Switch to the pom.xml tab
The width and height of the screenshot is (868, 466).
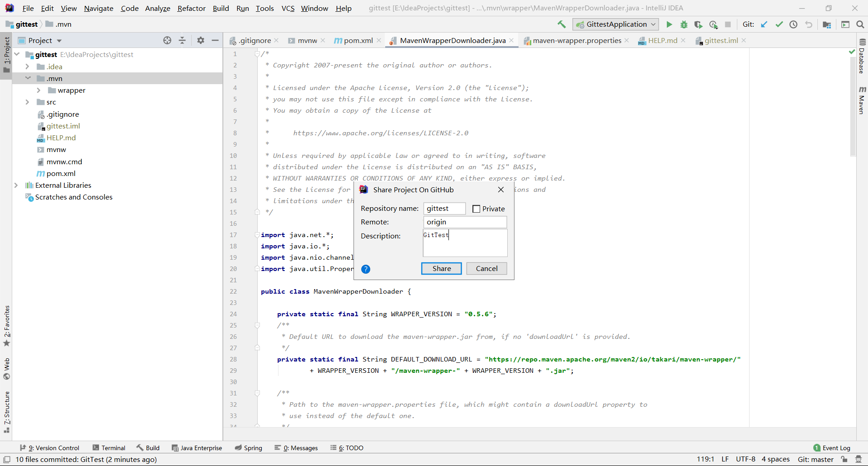pyautogui.click(x=358, y=40)
